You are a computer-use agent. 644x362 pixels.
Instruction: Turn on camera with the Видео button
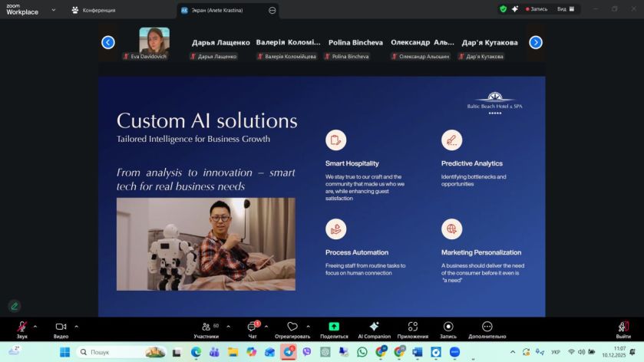[x=61, y=330]
